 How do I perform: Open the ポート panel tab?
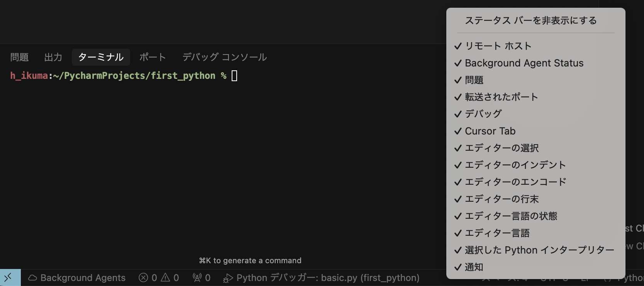[153, 57]
